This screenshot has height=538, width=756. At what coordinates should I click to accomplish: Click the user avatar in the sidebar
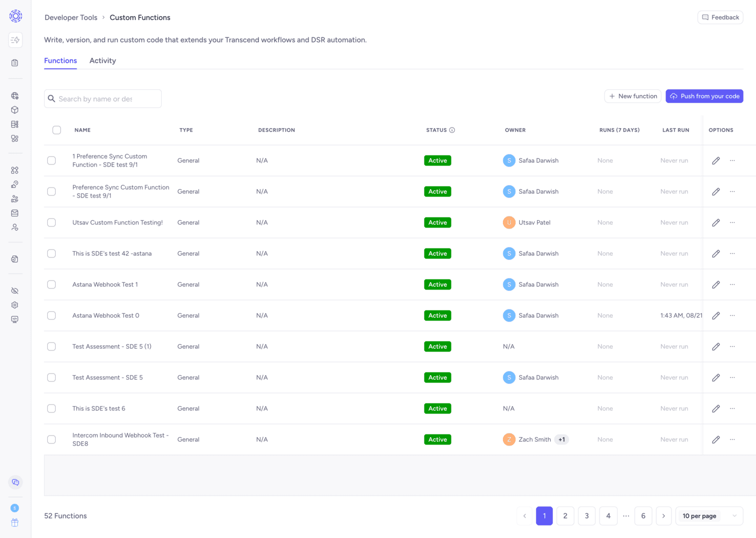(x=15, y=508)
